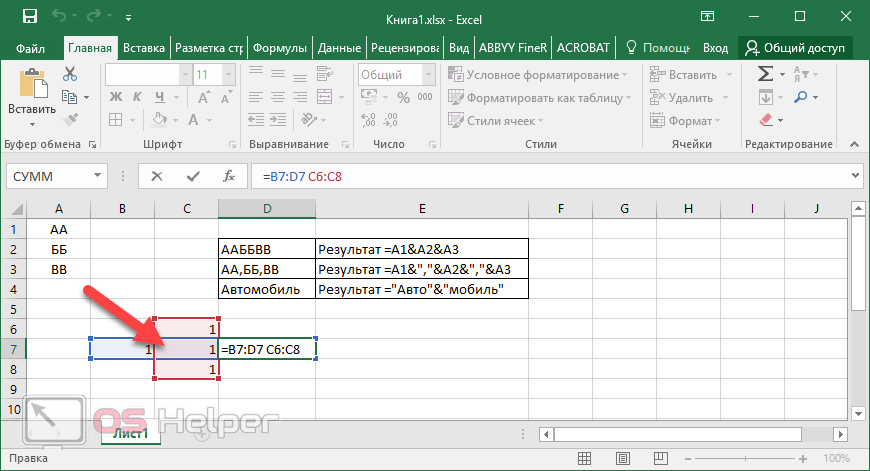Click the AutoSum sigma icon
The width and height of the screenshot is (870, 471).
click(x=766, y=75)
